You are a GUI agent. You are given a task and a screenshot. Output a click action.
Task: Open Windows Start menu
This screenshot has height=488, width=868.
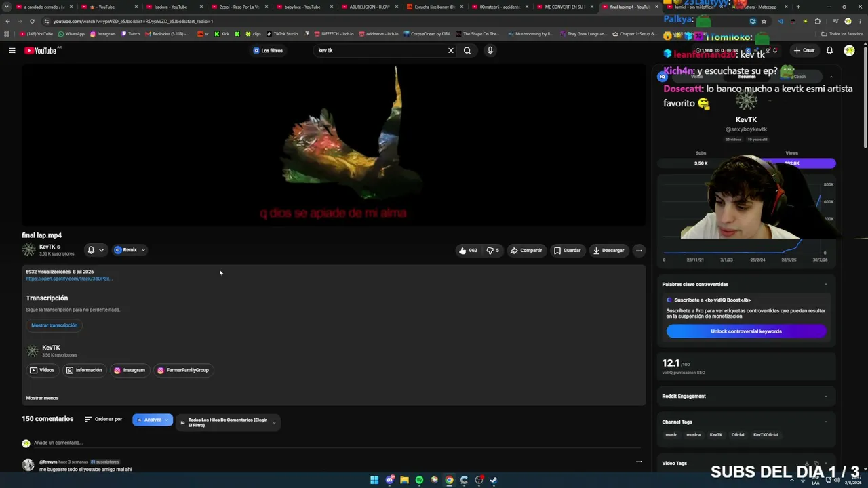tap(374, 480)
